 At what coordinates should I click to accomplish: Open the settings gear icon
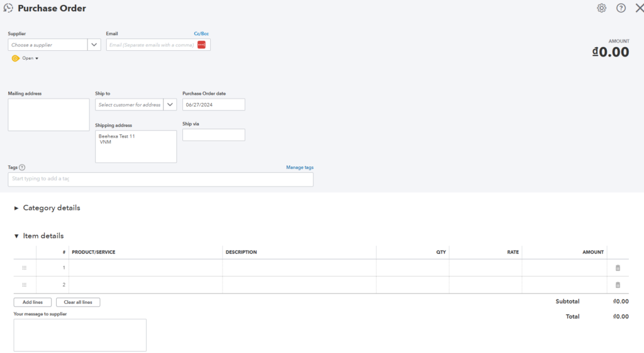click(x=601, y=8)
